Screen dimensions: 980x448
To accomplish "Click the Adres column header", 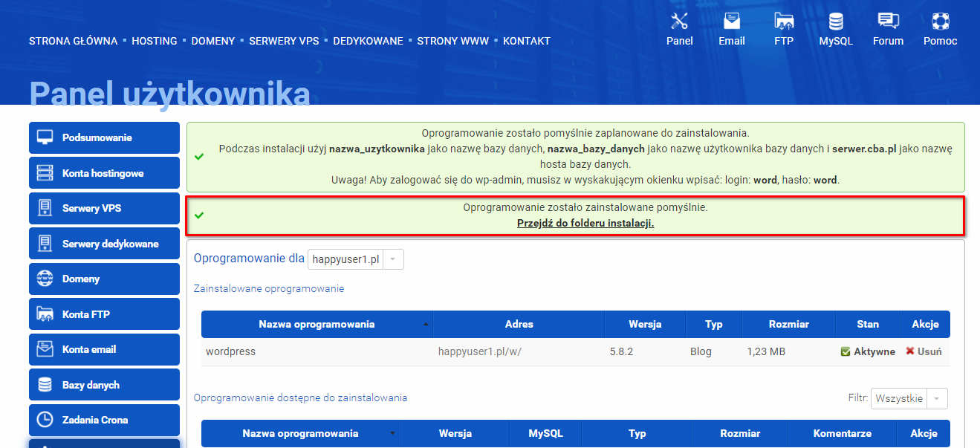I will (x=519, y=324).
